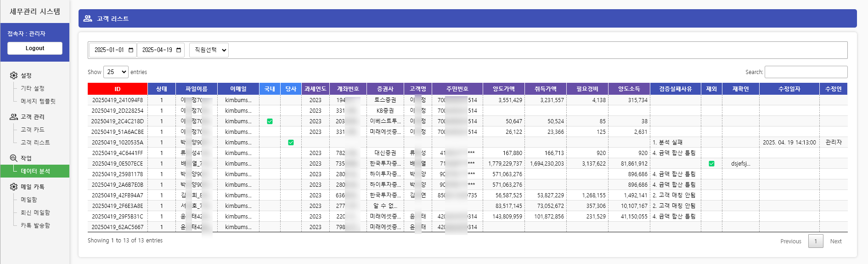868x264 pixels.
Task: Click ID cell 20250419_51A6ACBE
Action: click(x=118, y=132)
